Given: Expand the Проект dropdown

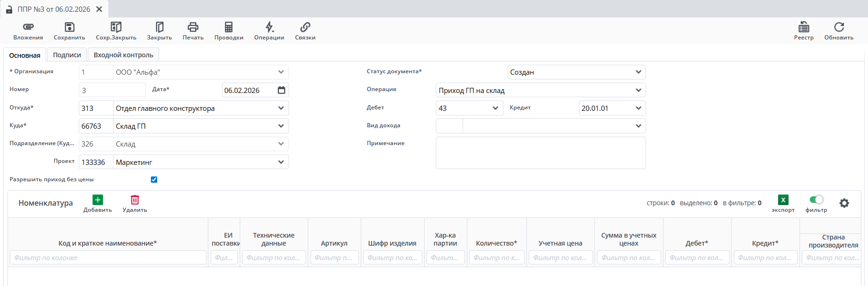Looking at the screenshot, I should [281, 162].
